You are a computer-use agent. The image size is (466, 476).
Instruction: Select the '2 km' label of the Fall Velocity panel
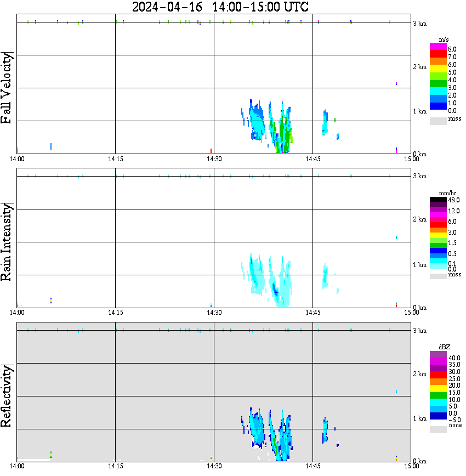click(x=419, y=67)
